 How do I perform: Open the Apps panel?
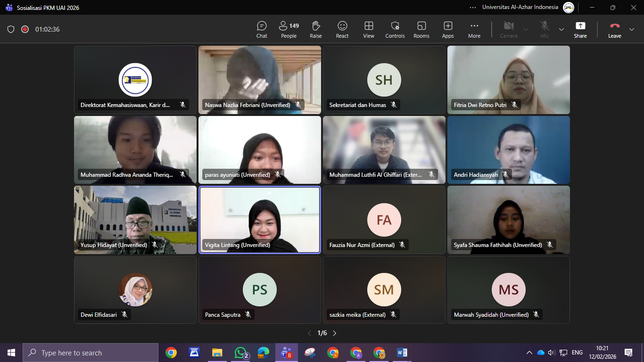pyautogui.click(x=448, y=29)
